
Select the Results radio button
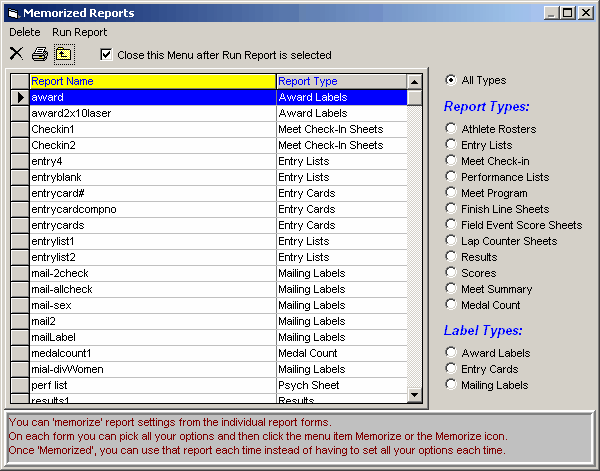451,257
